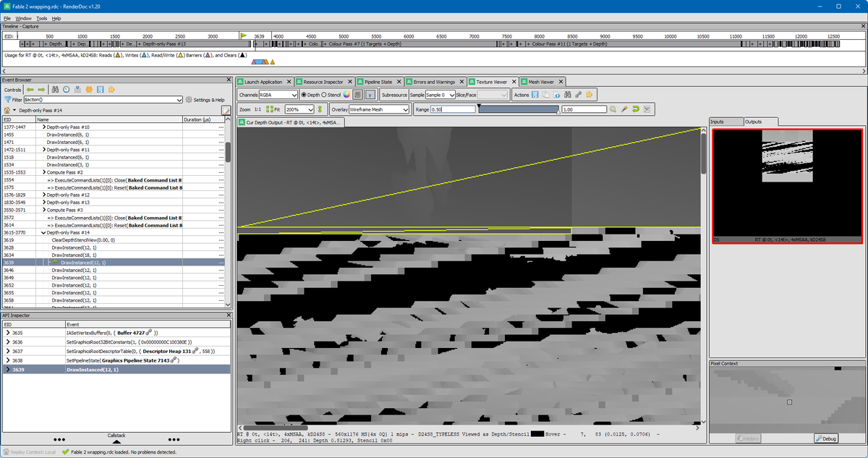This screenshot has width=868, height=458.
Task: Click the export/save icon in Event Browser controls
Action: 100,90
